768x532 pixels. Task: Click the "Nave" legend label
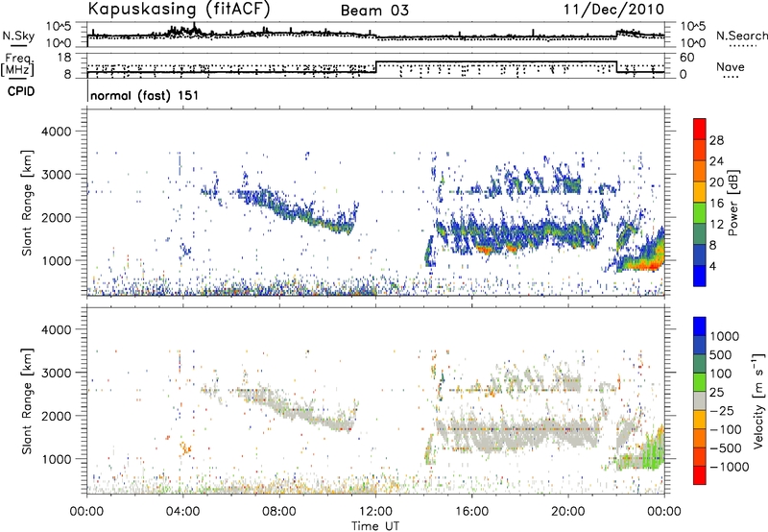pos(731,67)
